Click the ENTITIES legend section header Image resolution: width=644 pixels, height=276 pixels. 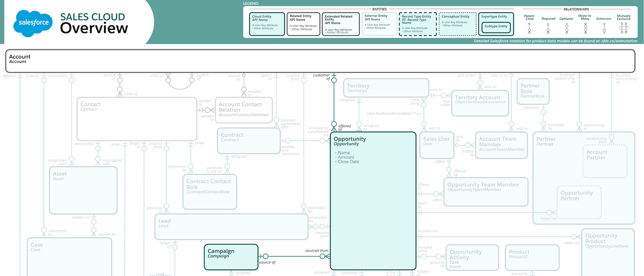coord(380,9)
